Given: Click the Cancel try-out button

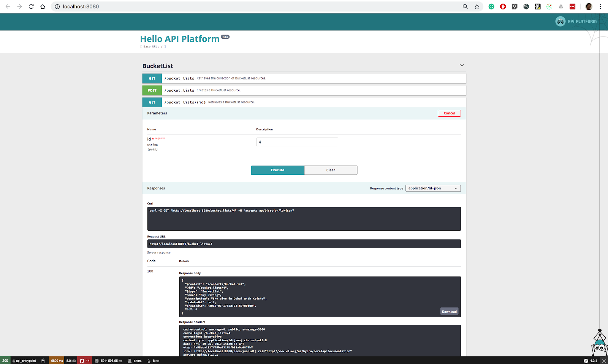Looking at the screenshot, I should coord(449,113).
